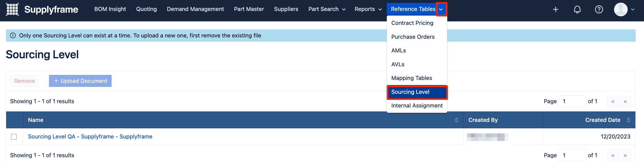Choose Purchase Orders in the dropdown menu

pyautogui.click(x=417, y=37)
